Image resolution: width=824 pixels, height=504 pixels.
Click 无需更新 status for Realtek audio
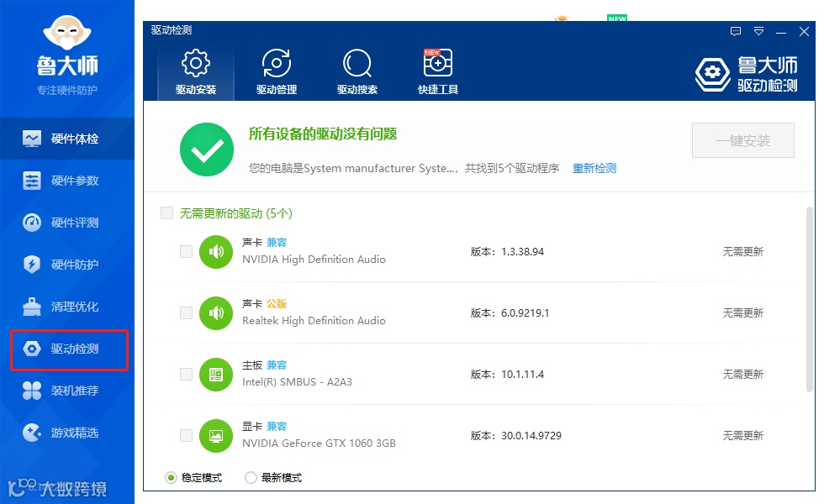pyautogui.click(x=742, y=312)
